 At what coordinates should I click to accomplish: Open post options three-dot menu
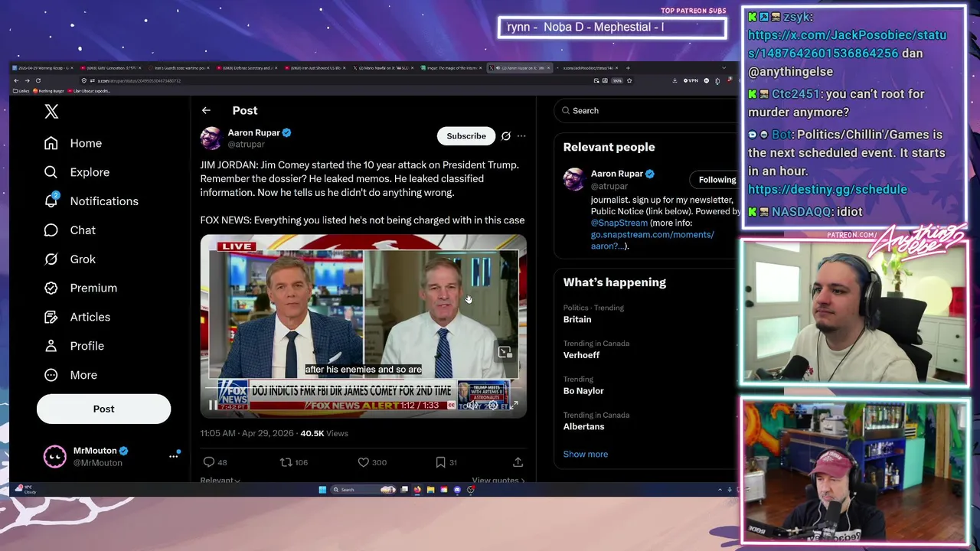click(x=521, y=136)
